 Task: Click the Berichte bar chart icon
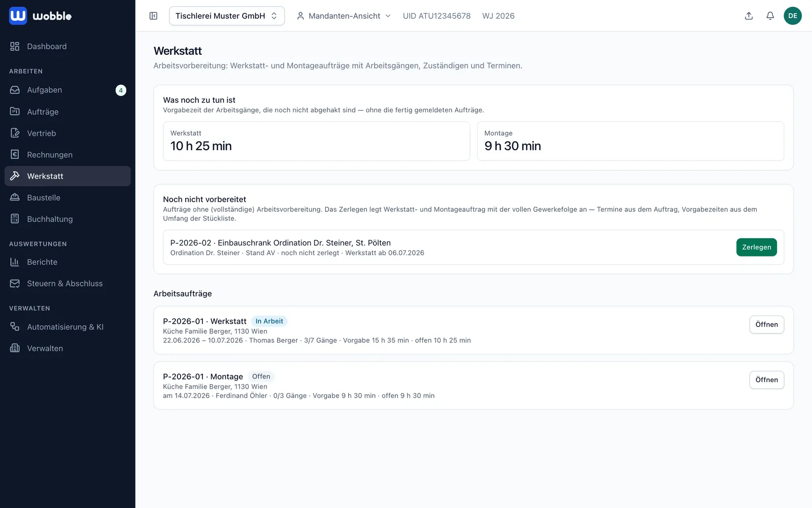pyautogui.click(x=15, y=262)
